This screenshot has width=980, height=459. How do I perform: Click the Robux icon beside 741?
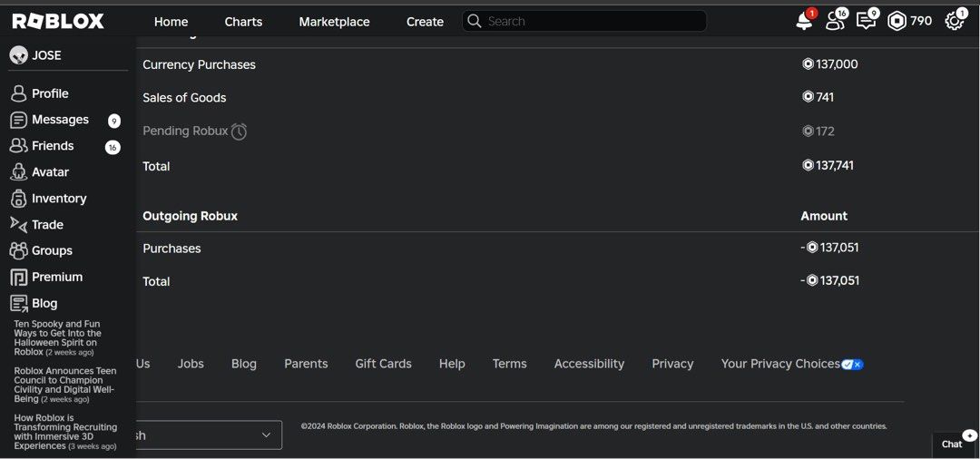tap(808, 97)
